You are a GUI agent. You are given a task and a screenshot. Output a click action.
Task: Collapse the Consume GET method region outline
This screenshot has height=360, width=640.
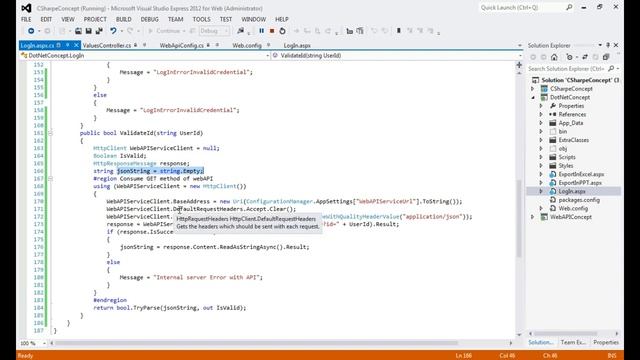(x=50, y=179)
